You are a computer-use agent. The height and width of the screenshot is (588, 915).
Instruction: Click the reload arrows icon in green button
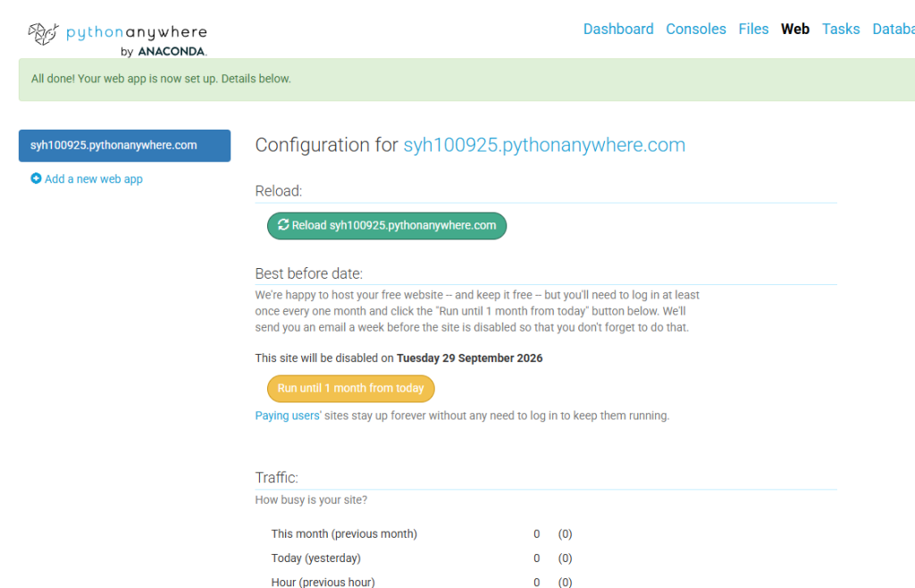coord(283,224)
